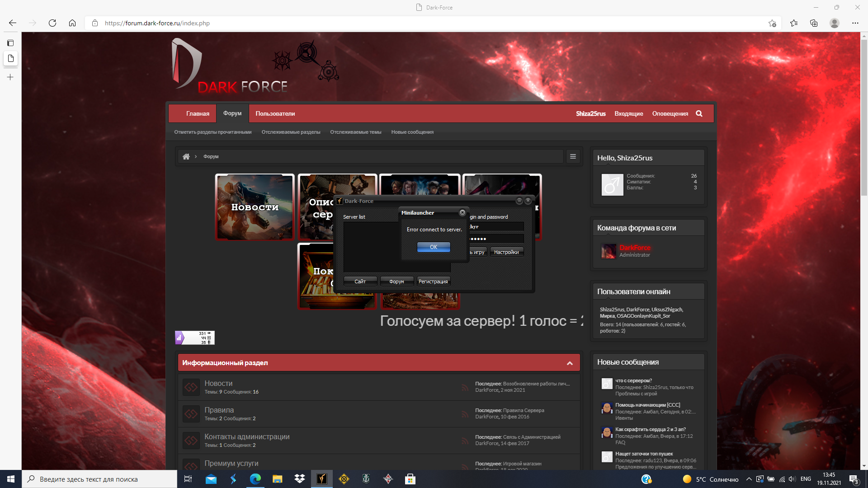Open Настройки in Dark-Force launcher
Image resolution: width=868 pixels, height=488 pixels.
coord(506,252)
